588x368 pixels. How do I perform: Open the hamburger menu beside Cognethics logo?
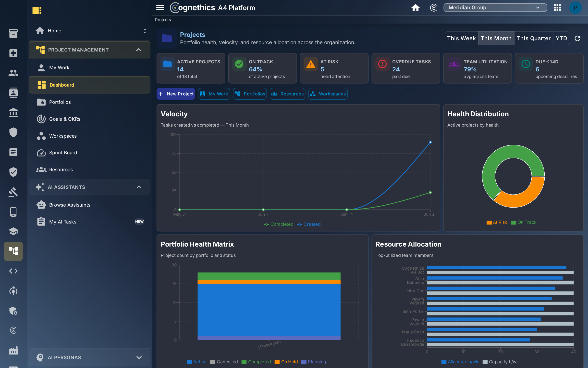pyautogui.click(x=160, y=8)
